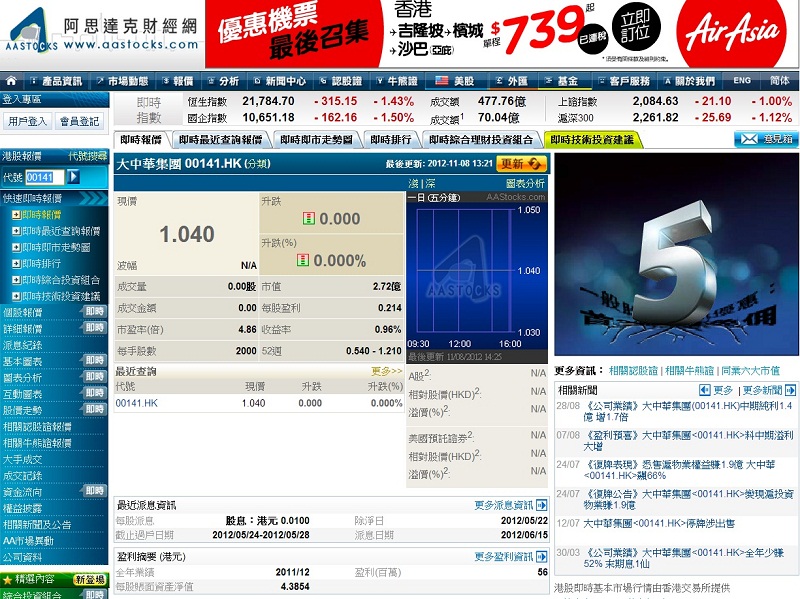Image resolution: width=800 pixels, height=599 pixels.
Task: Click the 新登場 badge near 精選內容
Action: [x=89, y=580]
